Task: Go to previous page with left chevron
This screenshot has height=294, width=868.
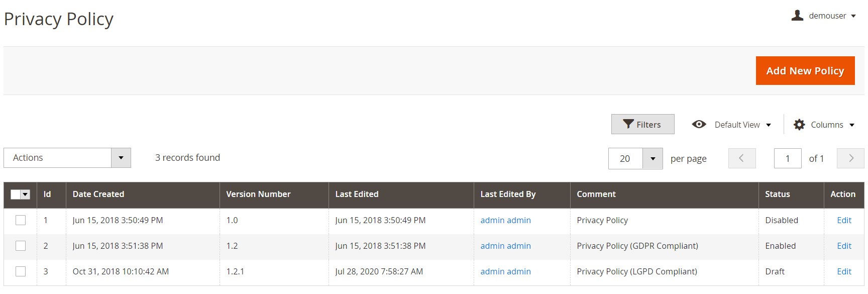Action: click(741, 158)
